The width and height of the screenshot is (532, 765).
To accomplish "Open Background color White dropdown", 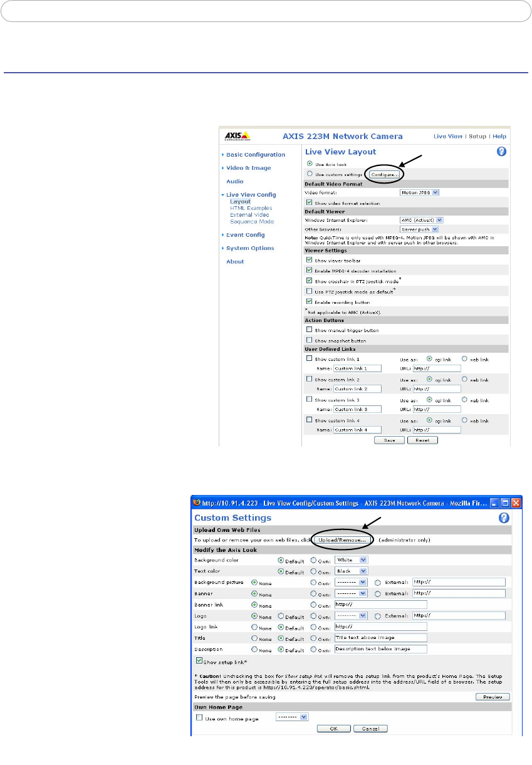I will 351,559.
